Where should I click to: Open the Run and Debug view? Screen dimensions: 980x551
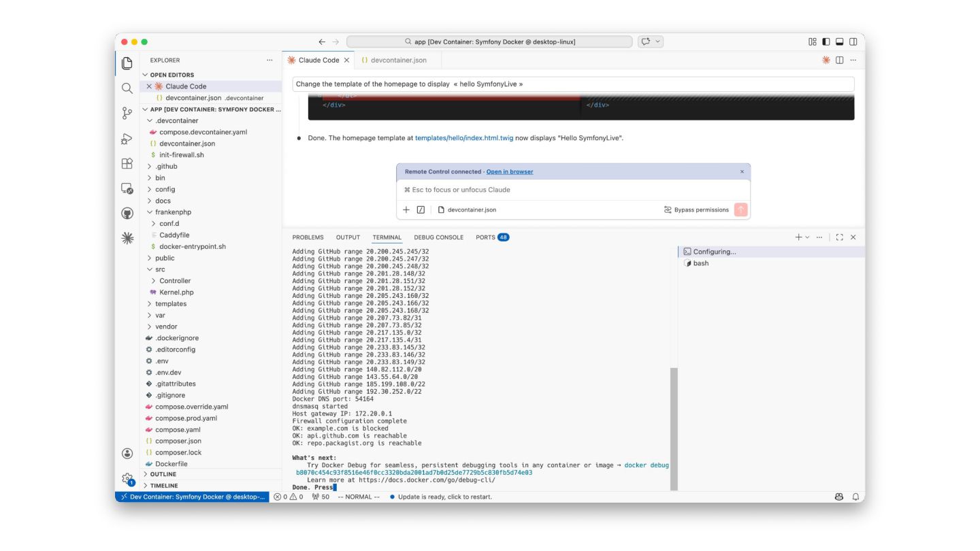pos(127,139)
